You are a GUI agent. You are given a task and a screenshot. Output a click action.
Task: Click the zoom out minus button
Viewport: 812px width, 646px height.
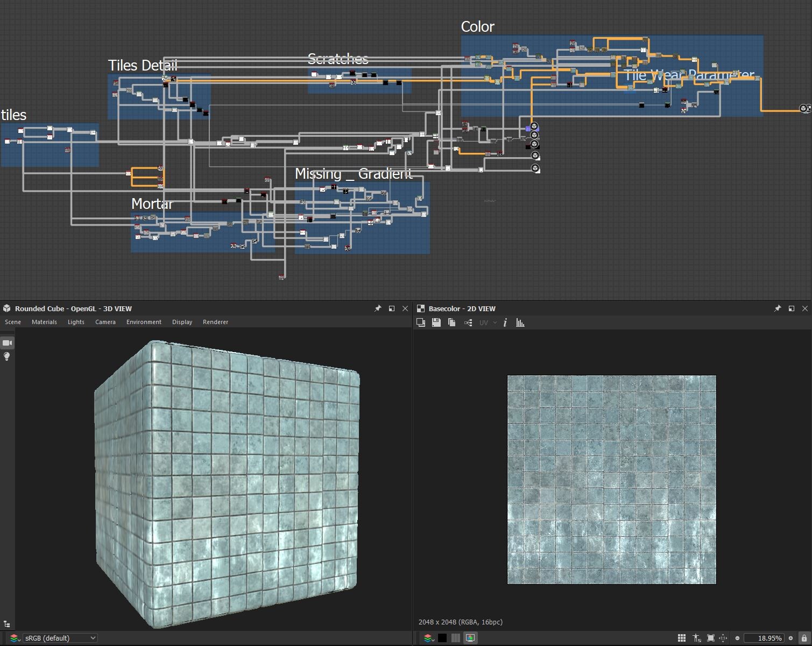coord(737,638)
